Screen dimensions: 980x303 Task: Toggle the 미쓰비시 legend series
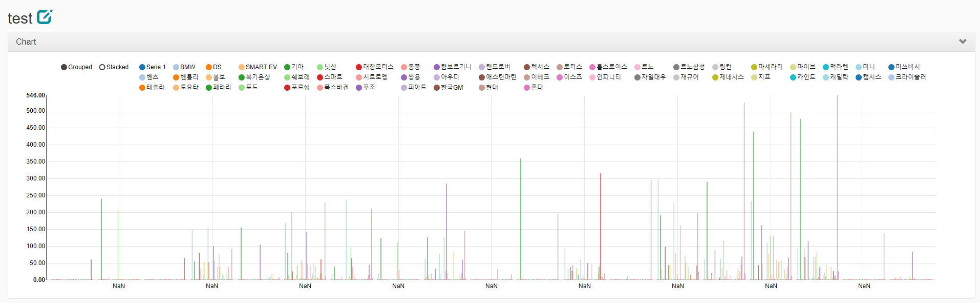click(x=904, y=67)
